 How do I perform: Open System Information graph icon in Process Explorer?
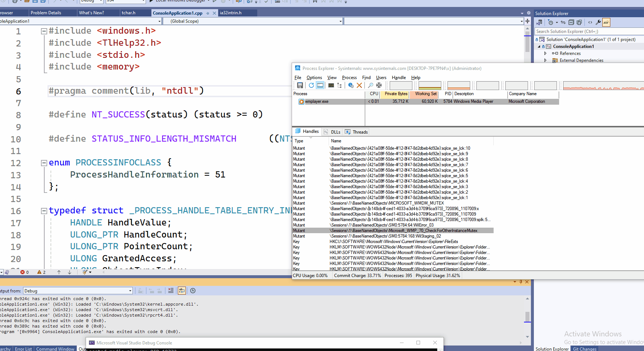(x=331, y=85)
